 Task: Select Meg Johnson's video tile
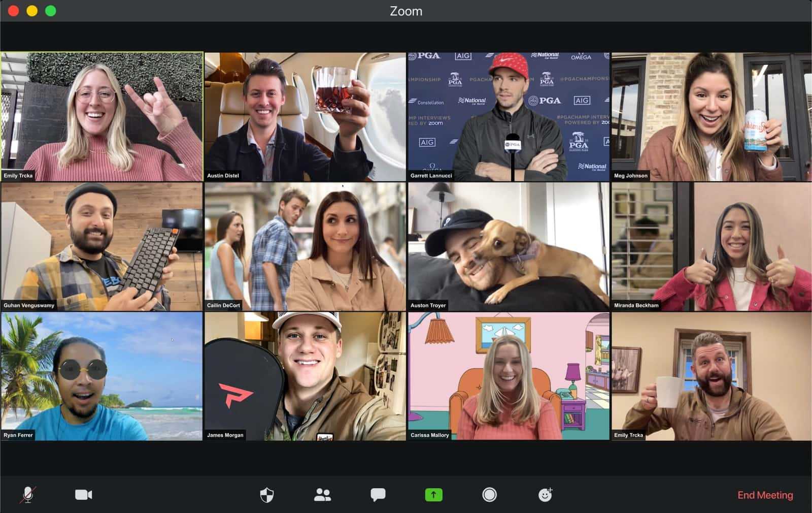click(x=712, y=116)
